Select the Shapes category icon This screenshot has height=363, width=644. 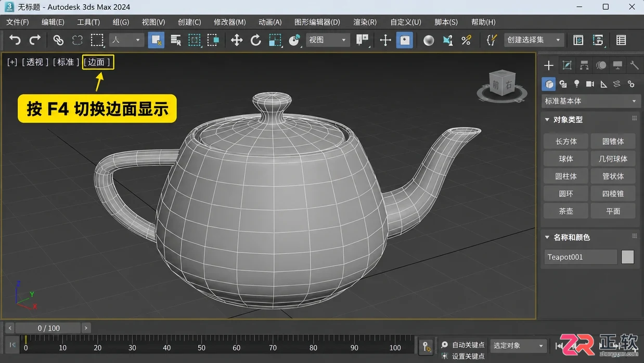pyautogui.click(x=563, y=84)
